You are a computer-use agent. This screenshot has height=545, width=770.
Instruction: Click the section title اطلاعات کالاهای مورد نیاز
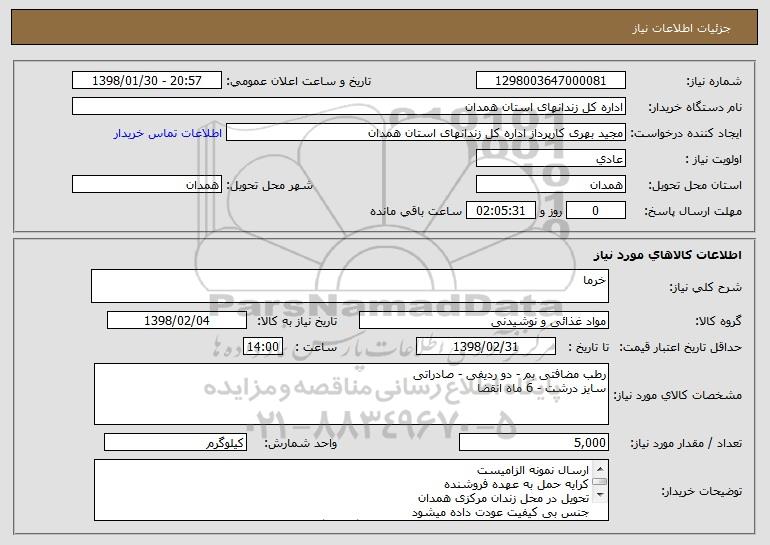[x=667, y=255]
